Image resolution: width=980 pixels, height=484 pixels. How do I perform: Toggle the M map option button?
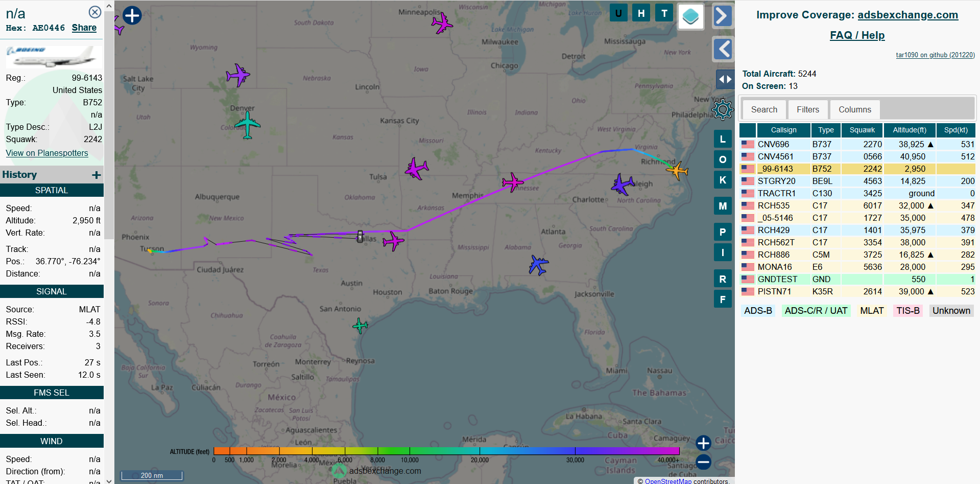coord(723,206)
